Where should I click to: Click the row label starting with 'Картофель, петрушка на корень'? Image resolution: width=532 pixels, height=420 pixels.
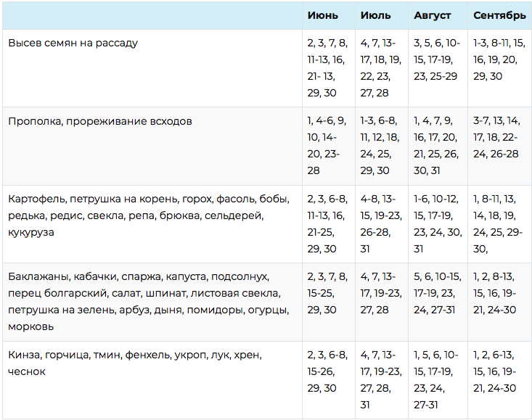point(150,215)
